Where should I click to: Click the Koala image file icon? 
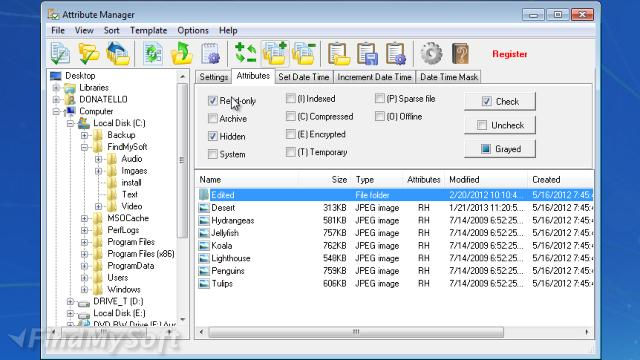pos(204,245)
